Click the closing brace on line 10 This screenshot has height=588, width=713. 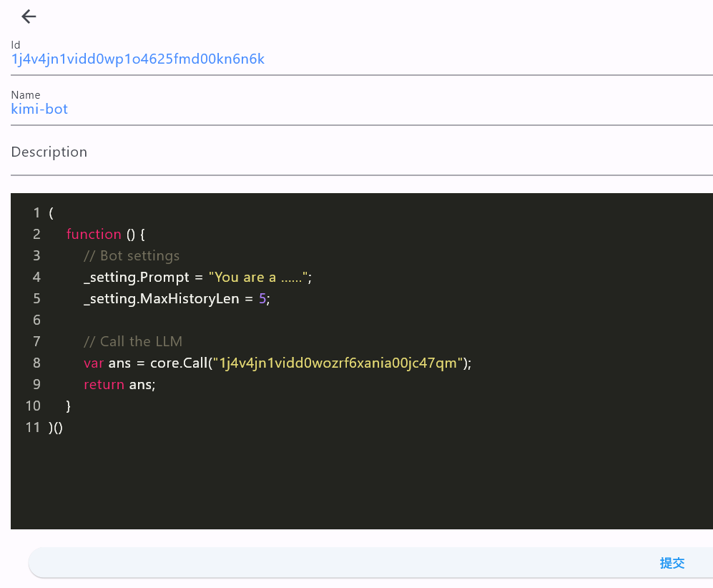(x=69, y=406)
